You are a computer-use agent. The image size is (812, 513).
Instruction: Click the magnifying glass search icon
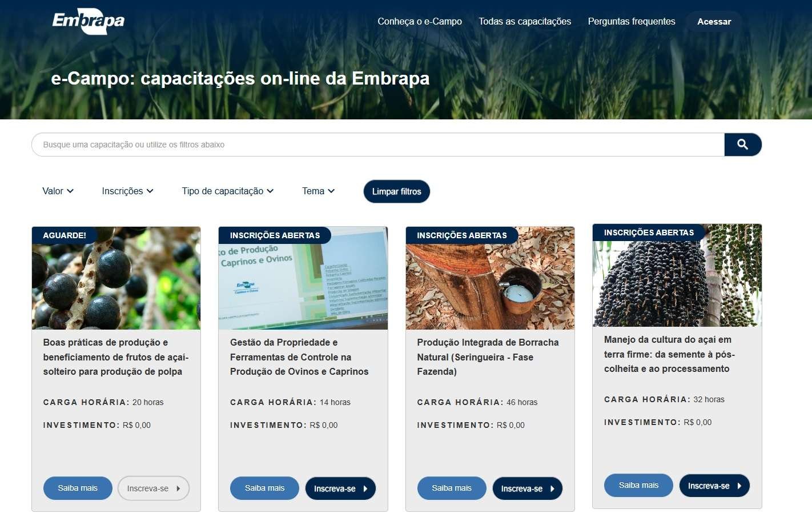[x=742, y=145]
